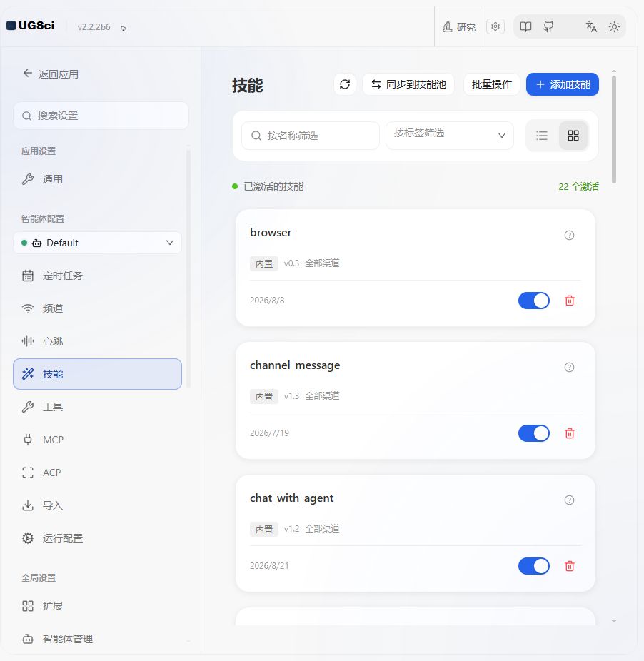Open 智能体管理 agent management

[97, 639]
